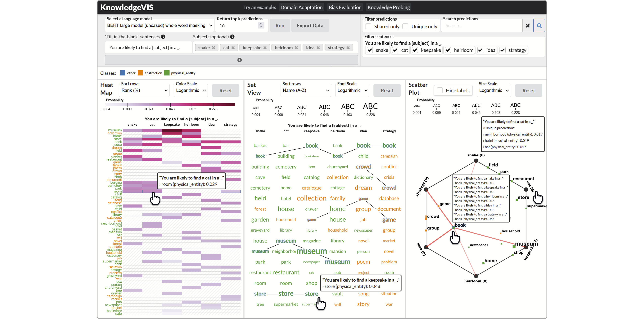The image size is (644, 319).
Task: Toggle the Unique only filter
Action: [x=406, y=27]
